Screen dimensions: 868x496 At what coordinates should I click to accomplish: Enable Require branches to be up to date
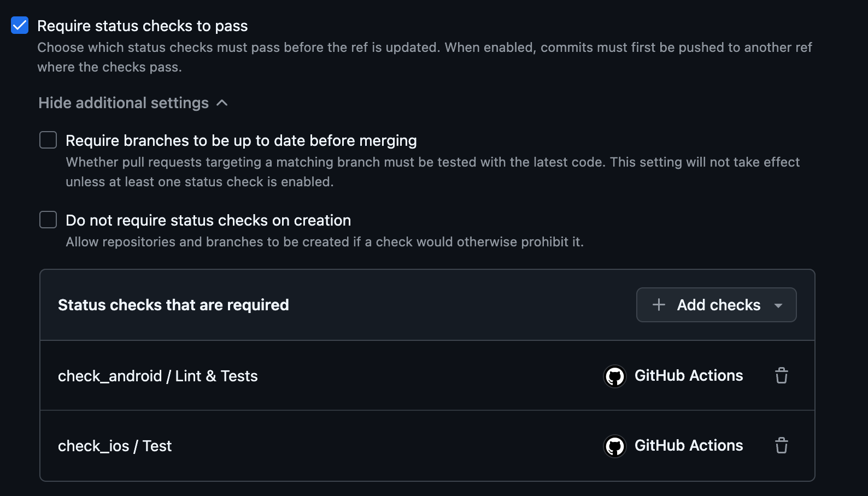click(x=48, y=140)
